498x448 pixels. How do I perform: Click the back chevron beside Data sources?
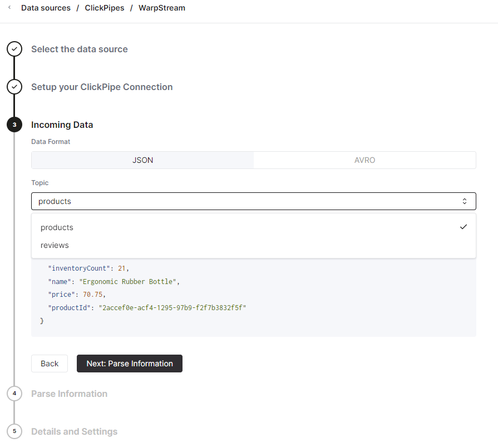point(9,8)
